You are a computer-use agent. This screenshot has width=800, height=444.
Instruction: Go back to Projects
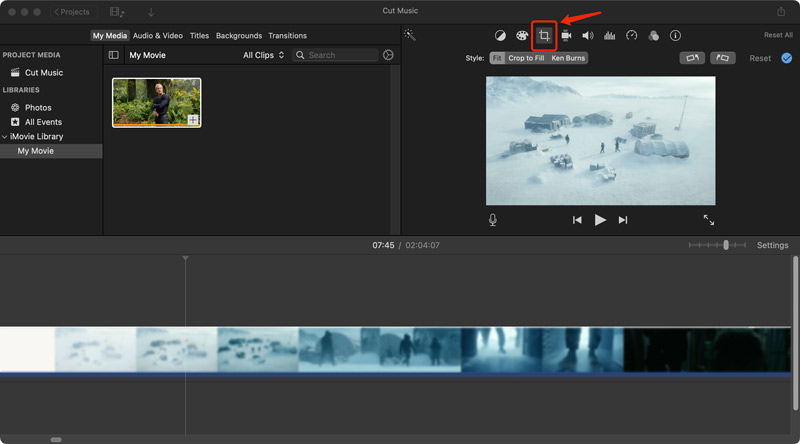pos(72,12)
